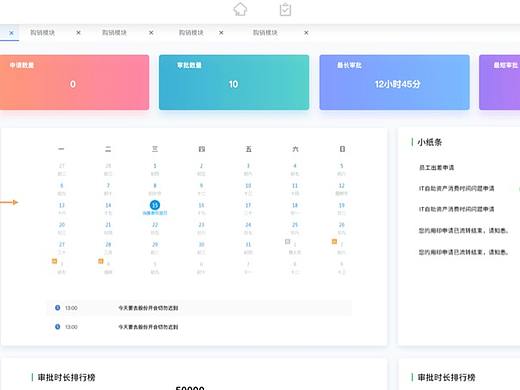Click the 五 weekday header

point(248,149)
